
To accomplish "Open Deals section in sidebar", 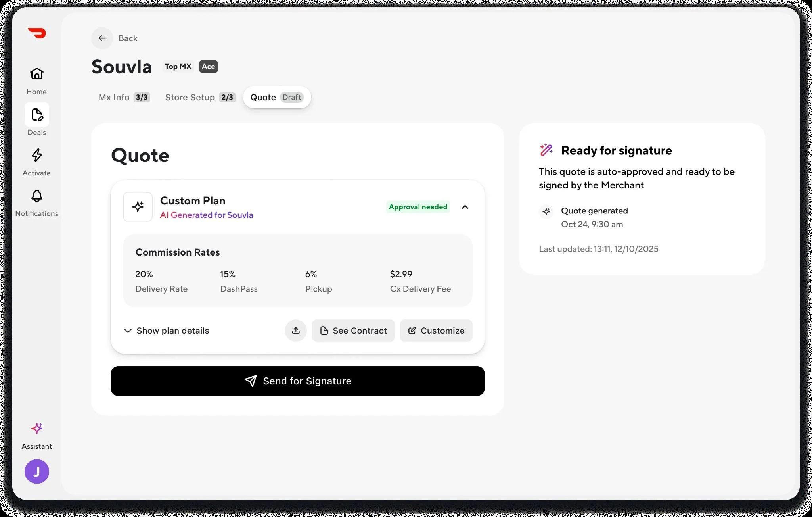I will click(36, 120).
